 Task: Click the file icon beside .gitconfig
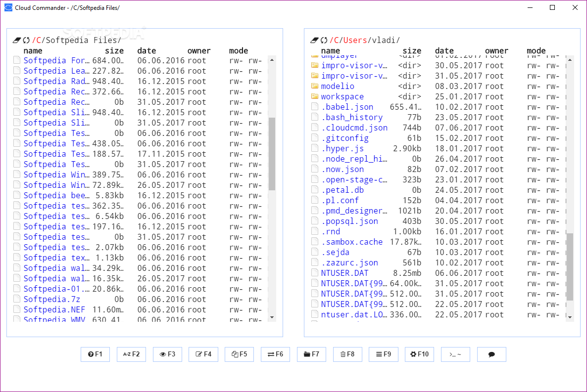314,138
